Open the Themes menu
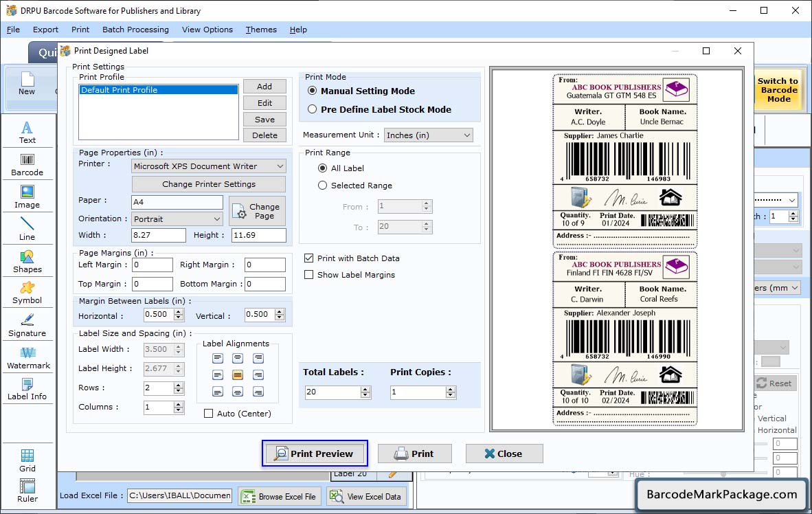Viewport: 812px width, 514px height. 261,30
